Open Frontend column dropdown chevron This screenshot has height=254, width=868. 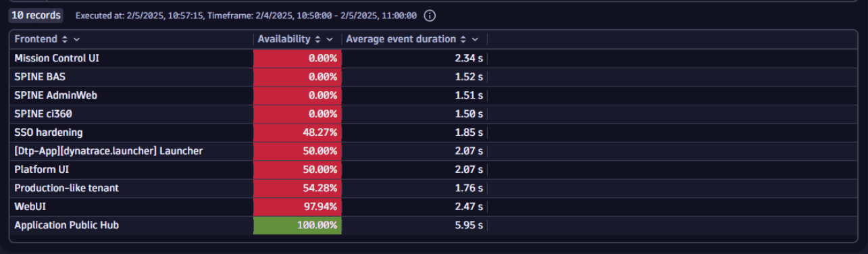coord(76,39)
